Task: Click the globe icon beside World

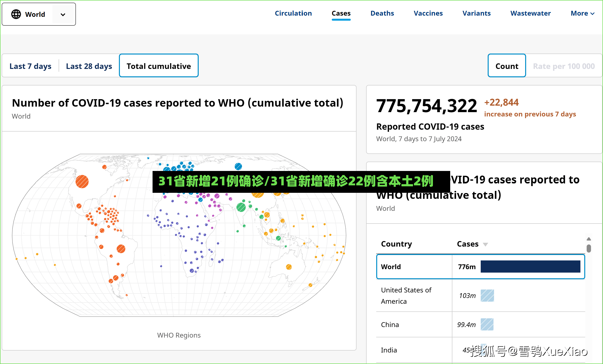Action: 16,14
